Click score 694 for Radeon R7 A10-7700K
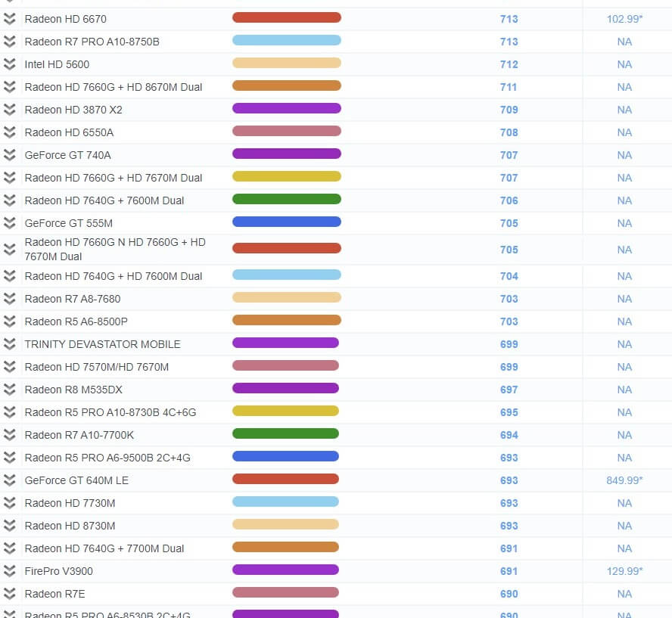The image size is (672, 618). point(509,435)
